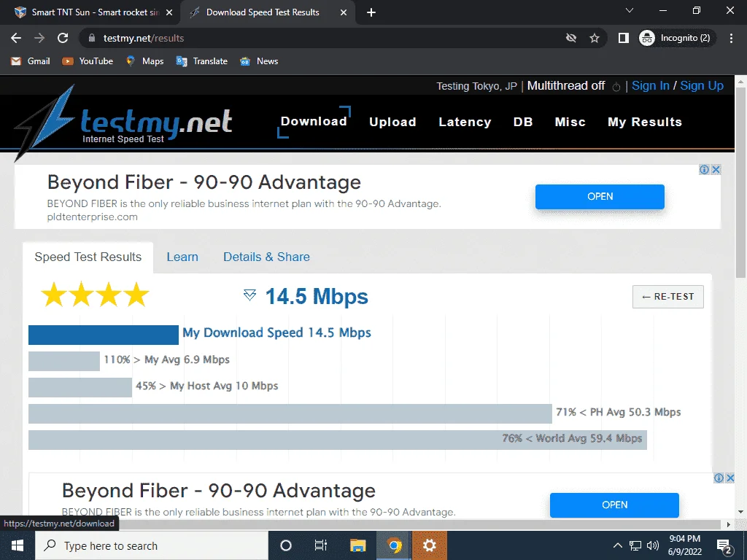Open Translate bookmark
The image size is (747, 560).
tap(202, 61)
